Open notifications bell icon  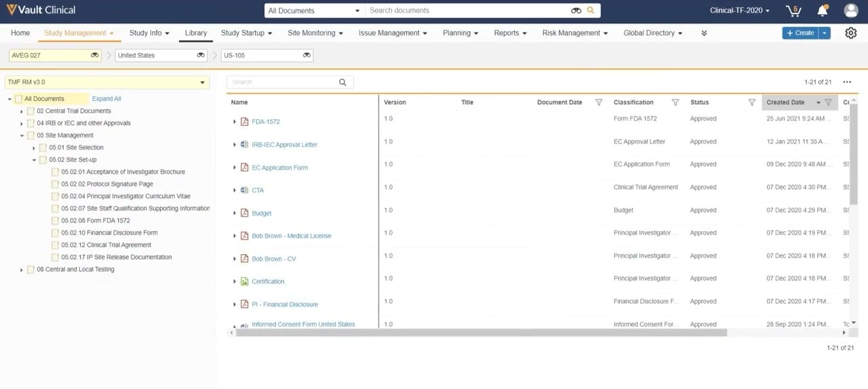point(823,11)
